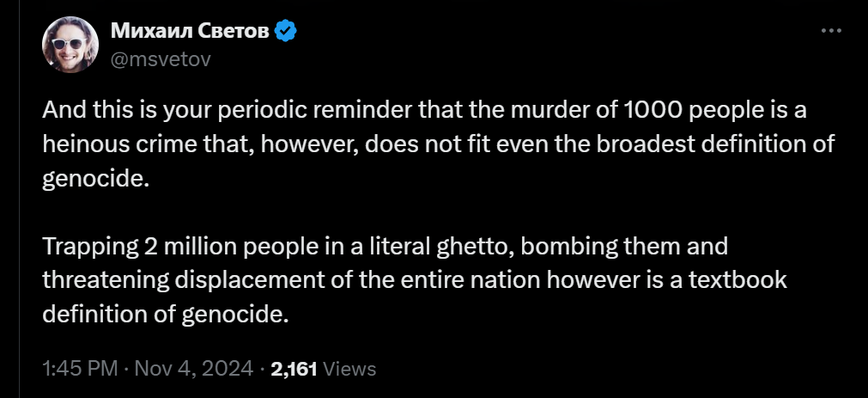The height and width of the screenshot is (398, 868).
Task: Open the tweet's more options menu
Action: click(832, 31)
